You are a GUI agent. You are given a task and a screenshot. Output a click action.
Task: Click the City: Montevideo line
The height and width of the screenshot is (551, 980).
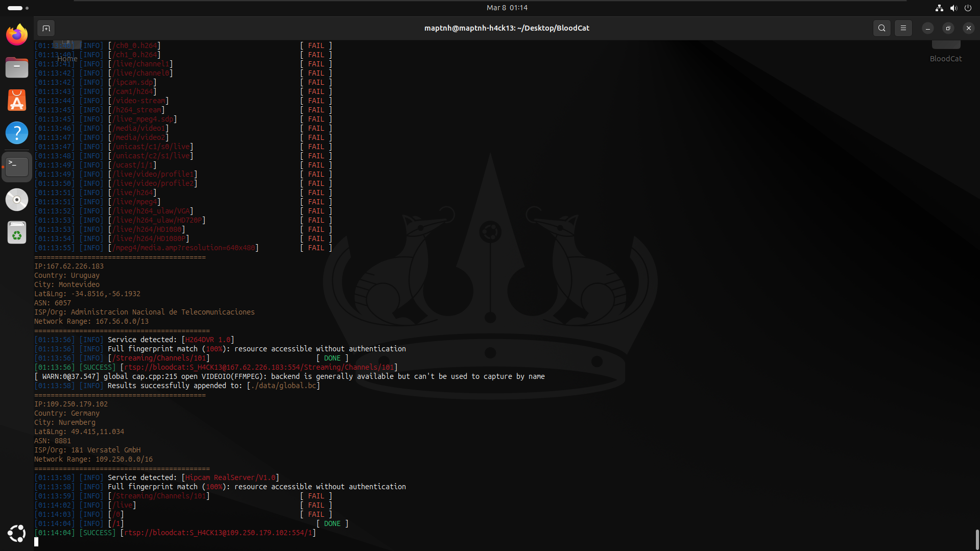67,284
